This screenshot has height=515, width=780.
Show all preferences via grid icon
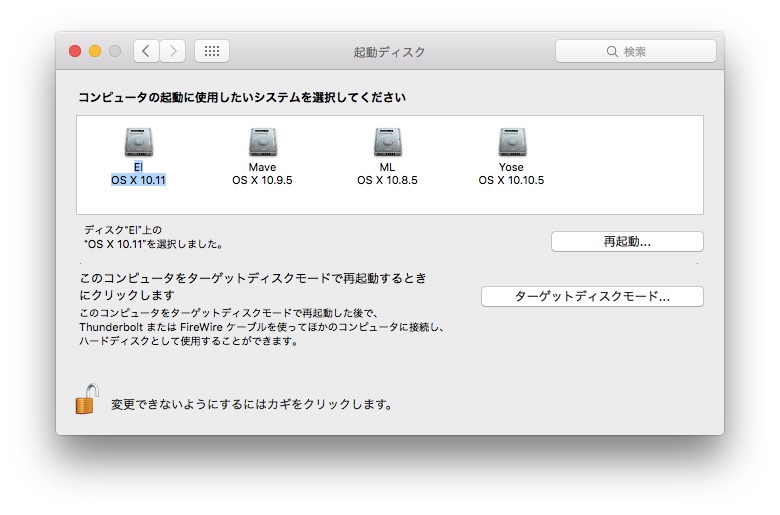(212, 51)
